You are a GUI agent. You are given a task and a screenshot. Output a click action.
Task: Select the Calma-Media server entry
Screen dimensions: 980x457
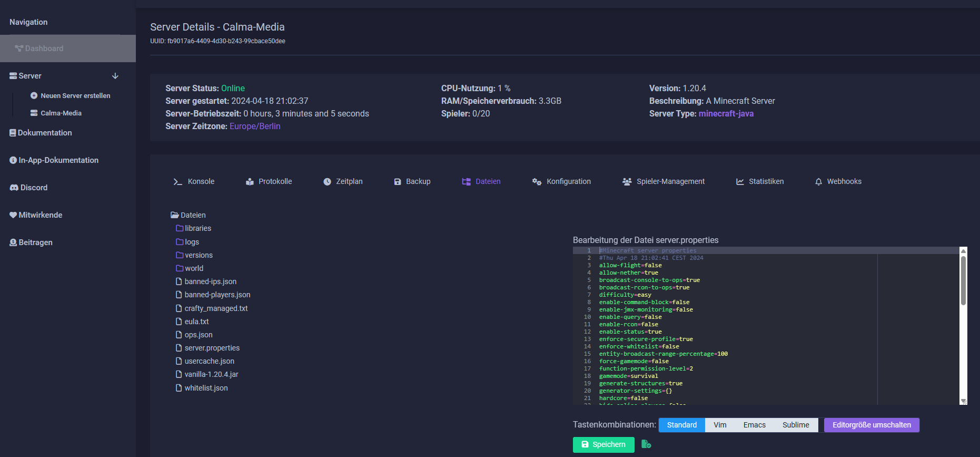(x=61, y=113)
